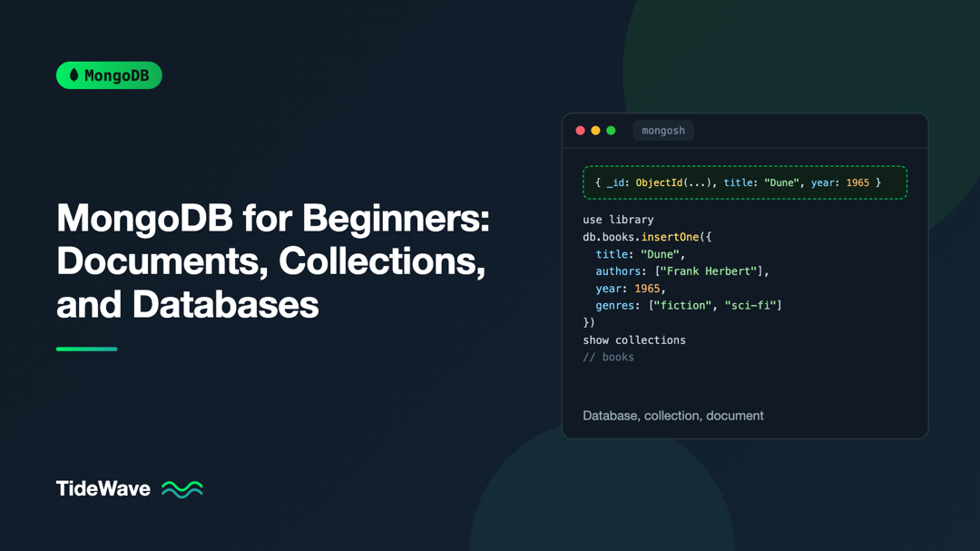Click the "MongoDB for Beginners:" headline line
Viewport: 980px width, 551px height.
273,218
